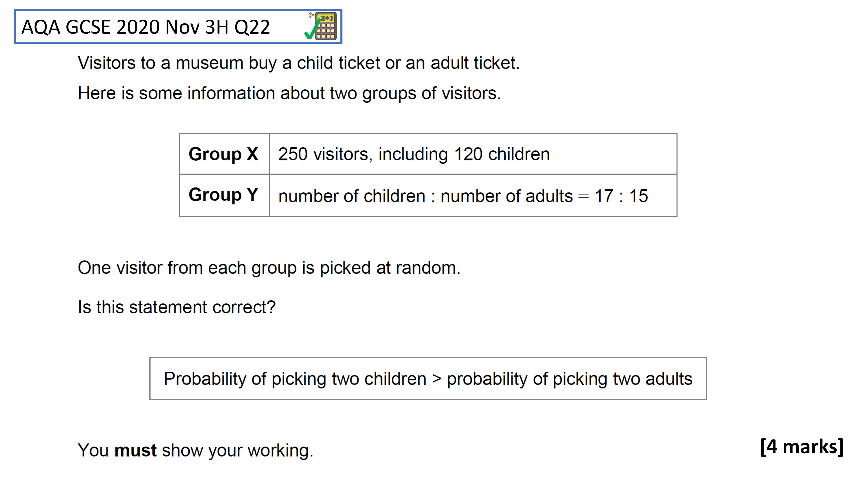Click the 'Is this statement correct?' line
Image resolution: width=868 pixels, height=488 pixels.
point(177,307)
